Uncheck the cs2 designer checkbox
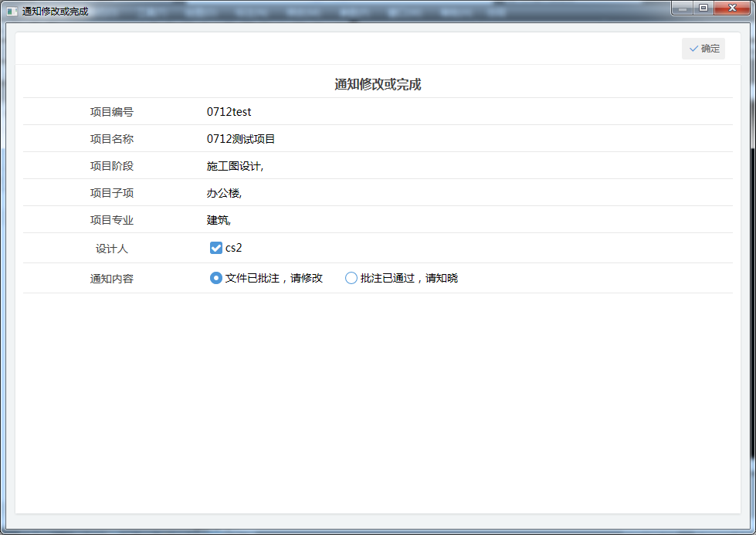Viewport: 756px width, 535px height. [216, 248]
